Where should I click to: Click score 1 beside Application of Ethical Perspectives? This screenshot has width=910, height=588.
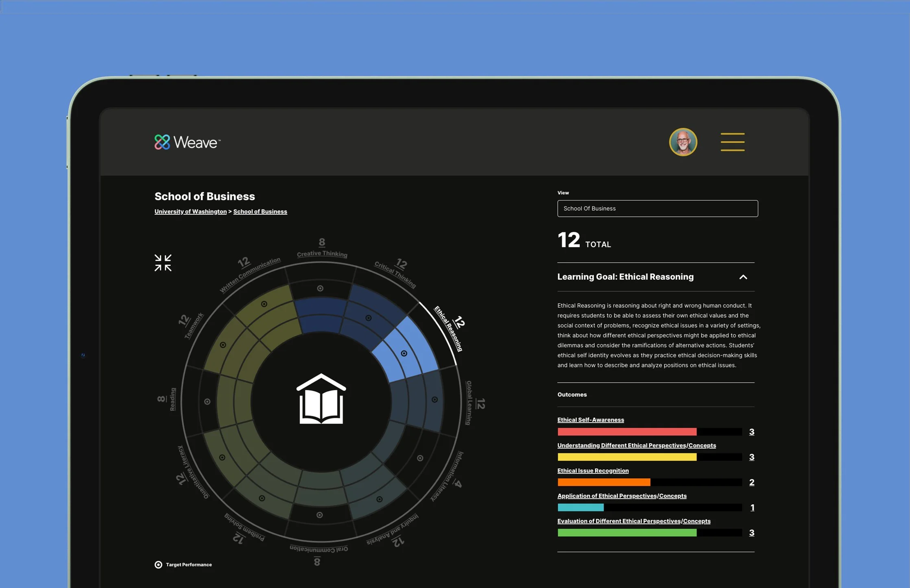(x=752, y=507)
